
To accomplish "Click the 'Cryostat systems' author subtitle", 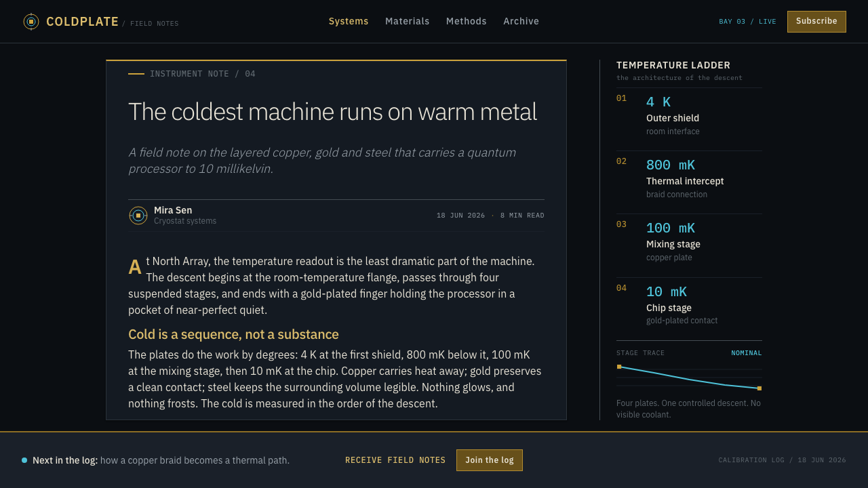I will [x=185, y=221].
